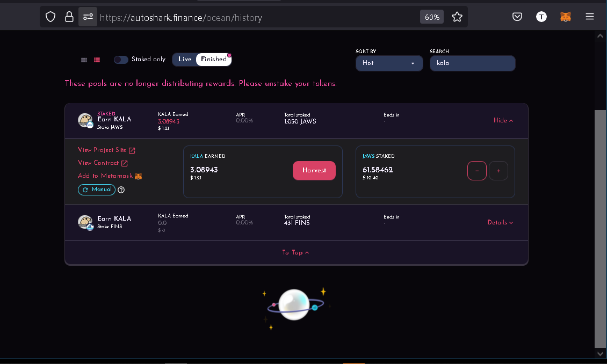This screenshot has height=364, width=607.
Task: Select the Finished pools tab
Action: (x=214, y=59)
